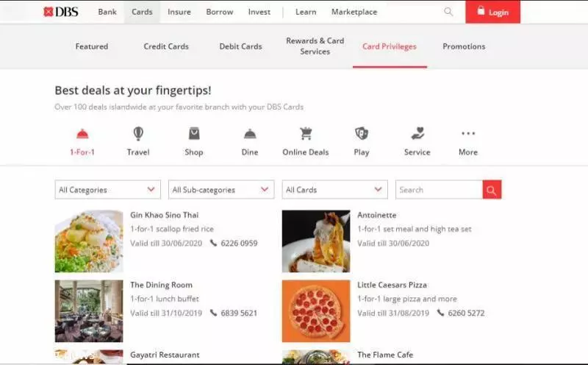Screen dimensions: 588x365
Task: Click '1-for-1 large pizza and more' text
Action: (x=407, y=299)
